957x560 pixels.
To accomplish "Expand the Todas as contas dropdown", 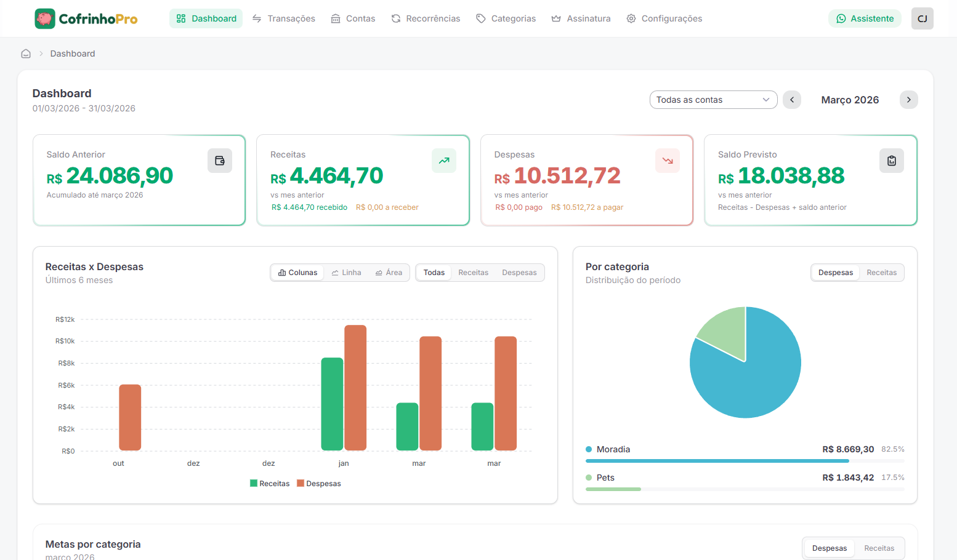I will 713,100.
